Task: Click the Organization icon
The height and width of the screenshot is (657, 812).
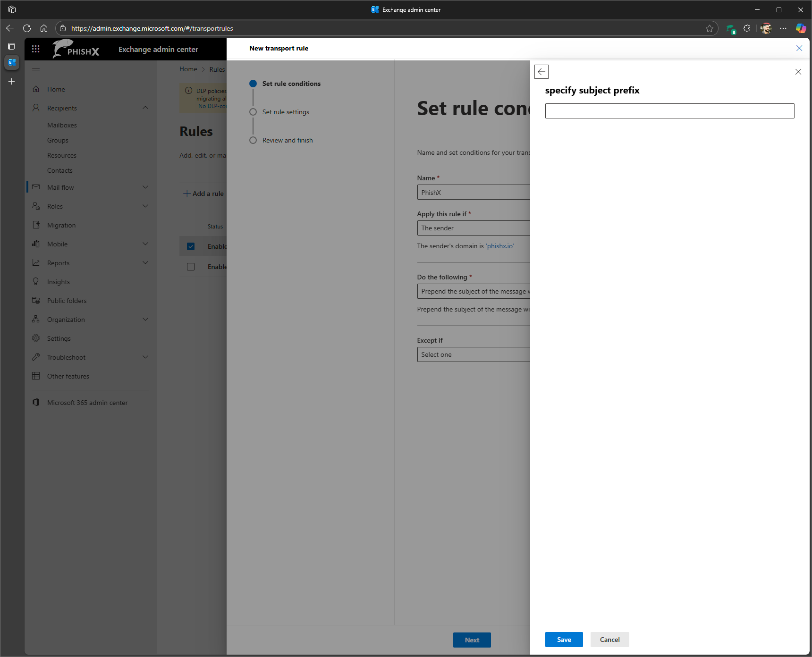Action: pos(36,319)
